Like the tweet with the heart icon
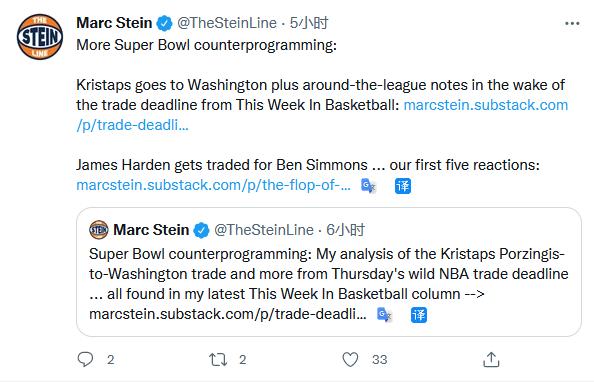 coord(350,359)
